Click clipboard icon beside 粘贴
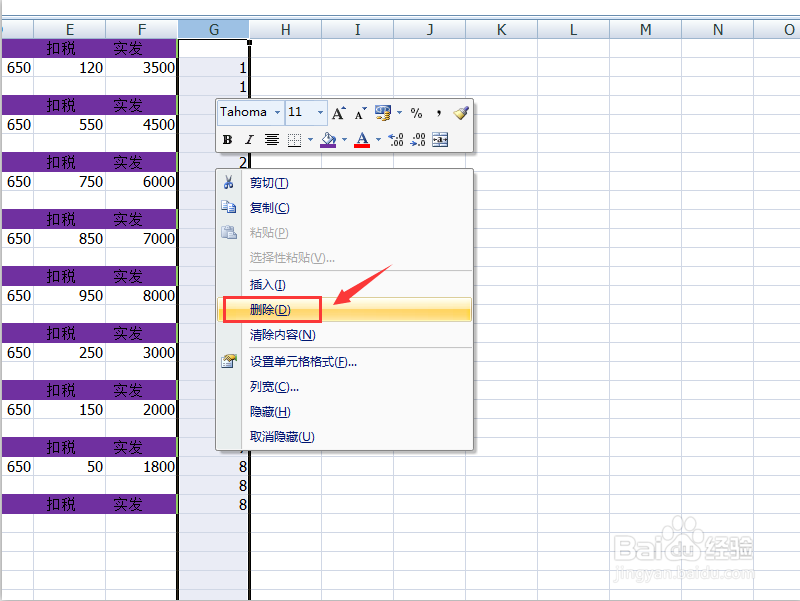Viewport: 800px width, 601px height. click(x=229, y=232)
